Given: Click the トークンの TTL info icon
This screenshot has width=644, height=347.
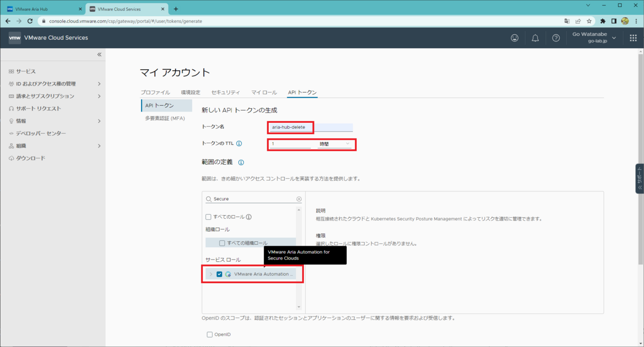Looking at the screenshot, I should tap(239, 144).
